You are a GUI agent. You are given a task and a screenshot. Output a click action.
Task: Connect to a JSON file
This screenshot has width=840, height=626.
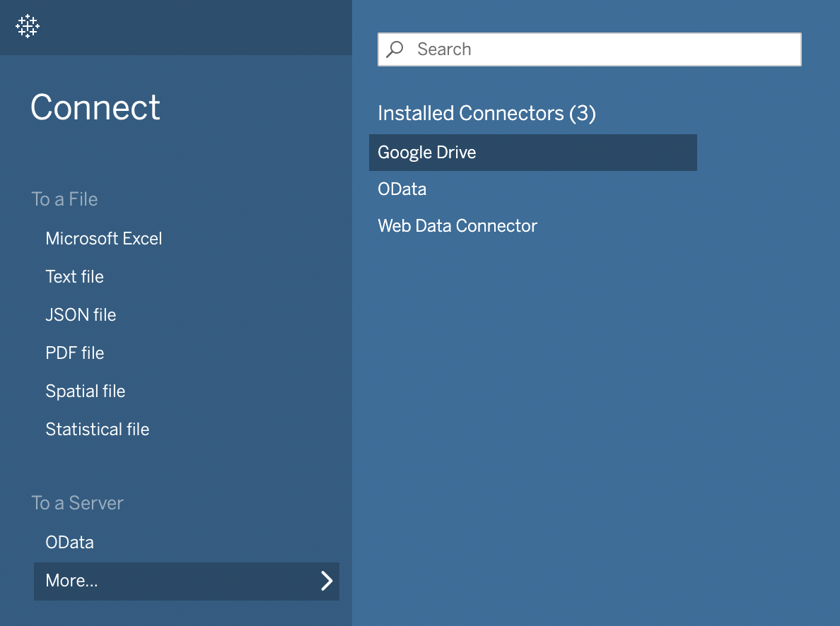pos(81,315)
